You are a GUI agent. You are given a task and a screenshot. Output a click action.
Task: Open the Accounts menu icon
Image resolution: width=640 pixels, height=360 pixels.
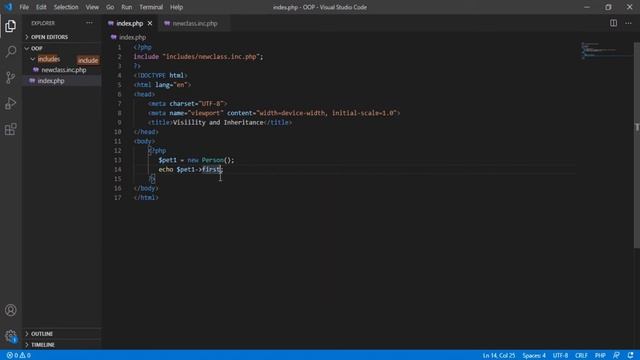(11, 310)
